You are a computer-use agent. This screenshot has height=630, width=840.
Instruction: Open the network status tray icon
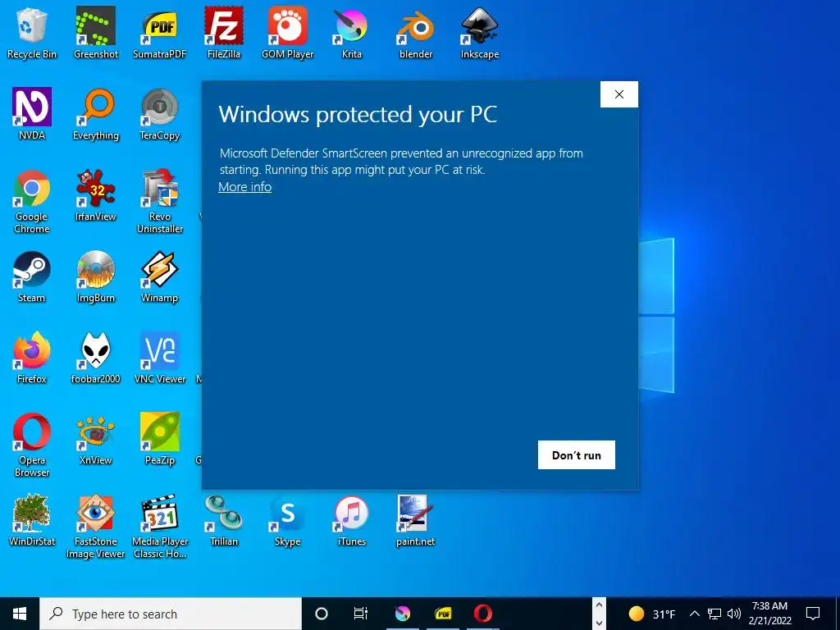(714, 614)
